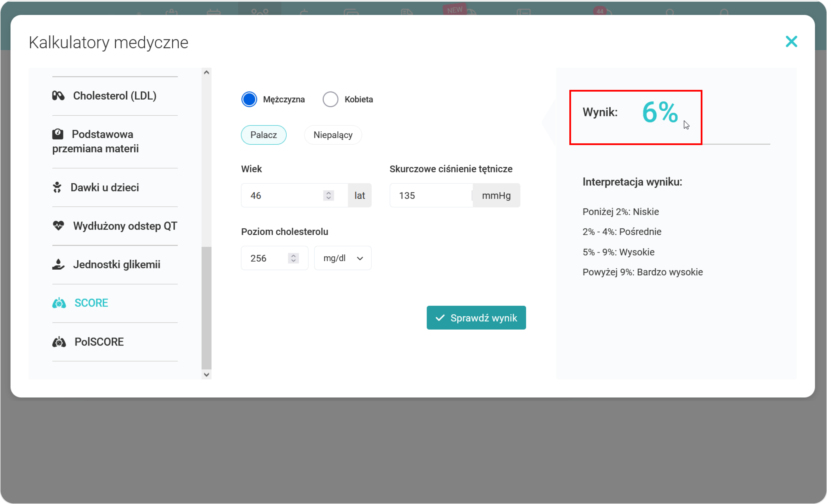Screen dimensions: 827x504
Task: Click the Dawki u dzieci baby icon
Action: coord(57,187)
